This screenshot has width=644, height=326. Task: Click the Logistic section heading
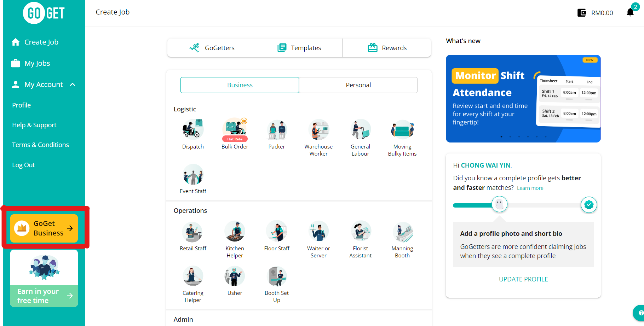[x=185, y=109]
